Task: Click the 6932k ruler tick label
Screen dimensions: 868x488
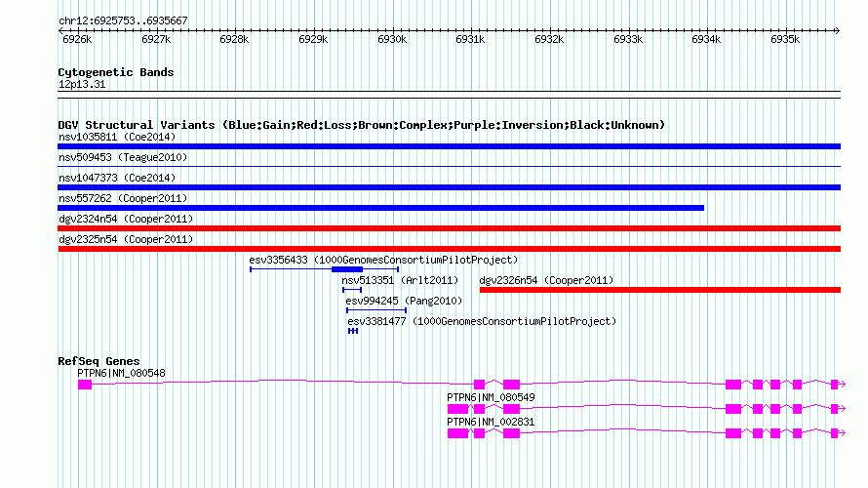Action: tap(549, 39)
